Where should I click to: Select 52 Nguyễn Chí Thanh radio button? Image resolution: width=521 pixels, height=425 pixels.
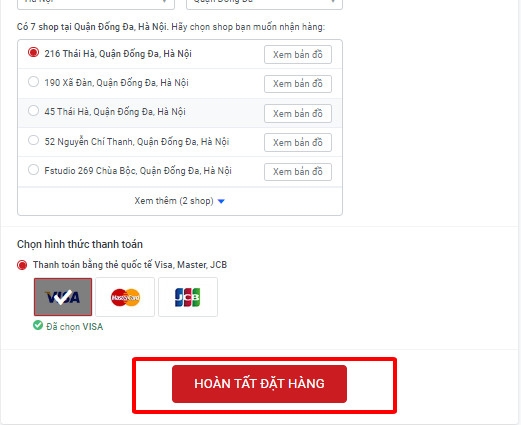tap(33, 140)
